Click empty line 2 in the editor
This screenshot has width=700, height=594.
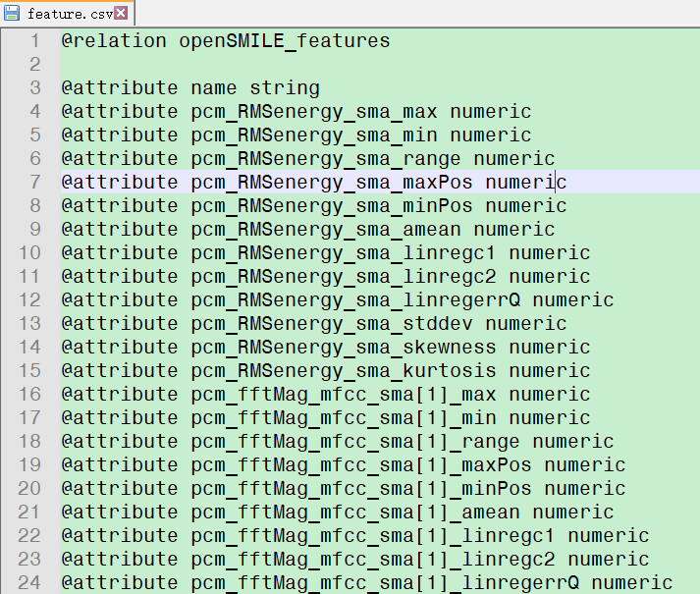click(380, 65)
